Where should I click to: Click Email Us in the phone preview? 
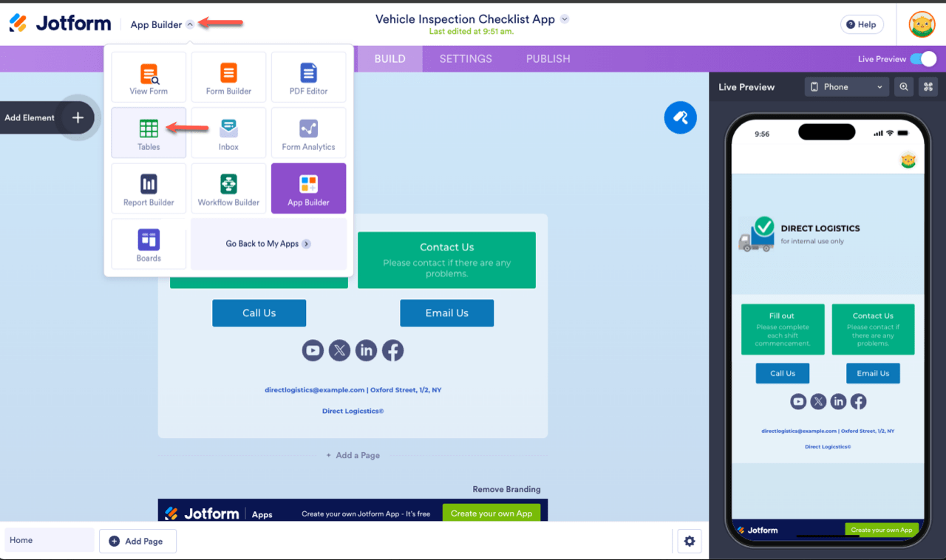point(873,373)
